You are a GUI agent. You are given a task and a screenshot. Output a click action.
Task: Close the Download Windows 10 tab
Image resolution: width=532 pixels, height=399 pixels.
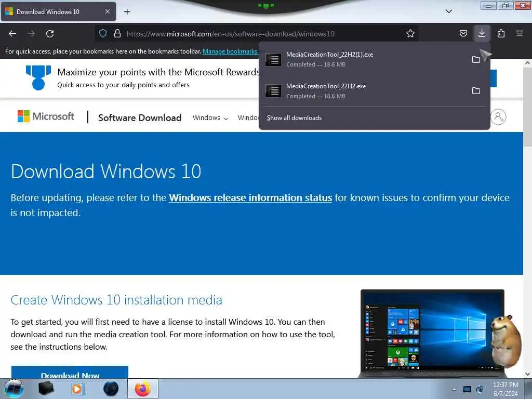[x=107, y=11]
